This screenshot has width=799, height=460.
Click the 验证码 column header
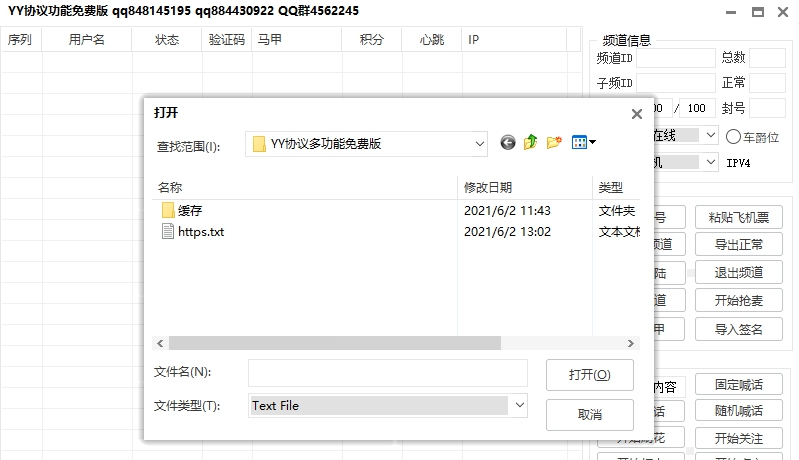(x=227, y=40)
